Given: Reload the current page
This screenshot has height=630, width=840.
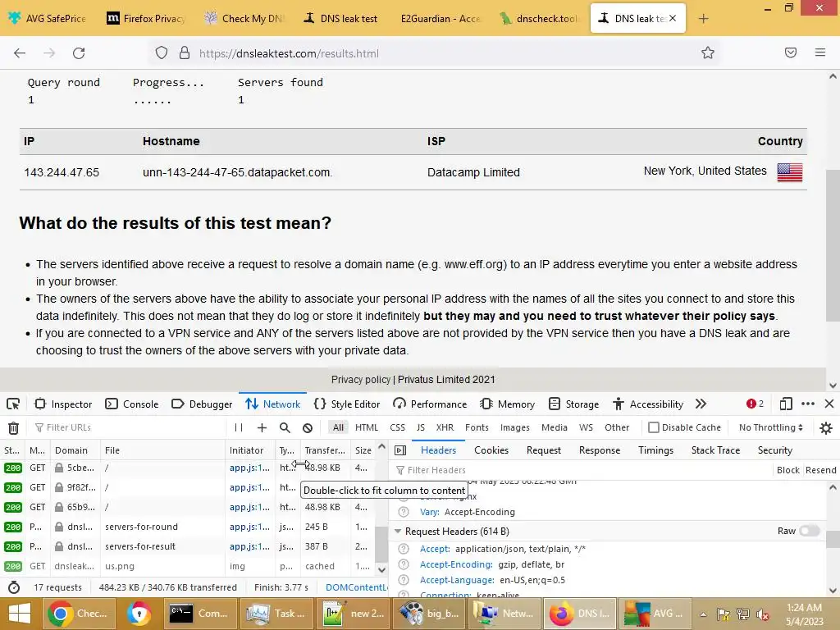Looking at the screenshot, I should 79,53.
